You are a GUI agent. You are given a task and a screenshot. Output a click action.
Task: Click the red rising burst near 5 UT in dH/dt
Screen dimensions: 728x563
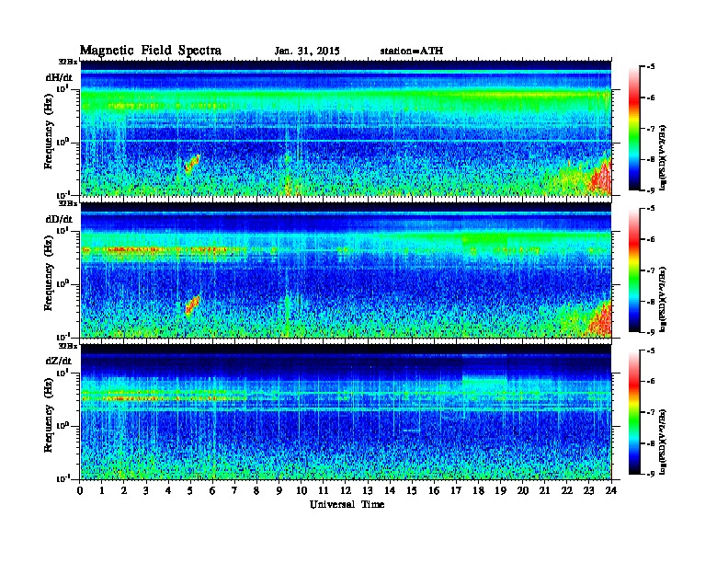tap(192, 164)
